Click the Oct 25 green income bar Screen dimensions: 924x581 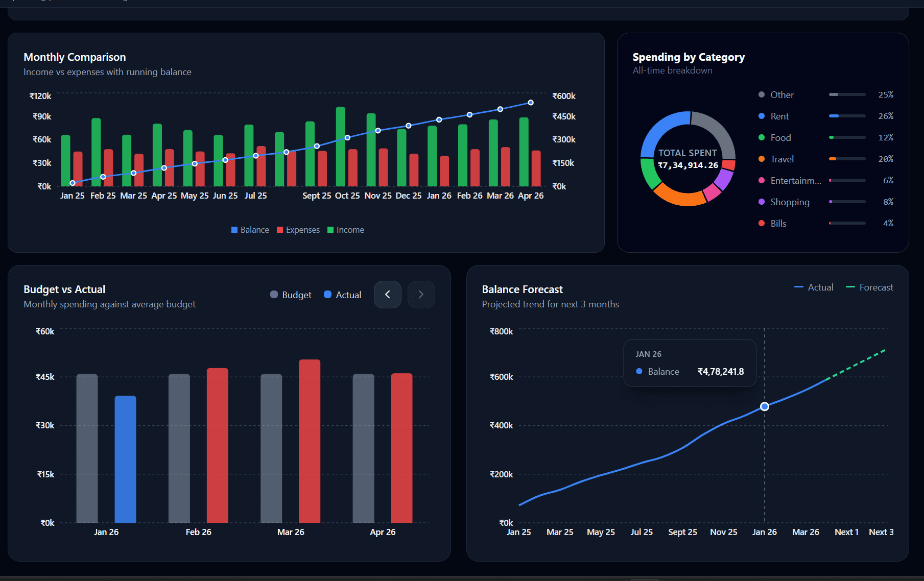click(x=341, y=147)
